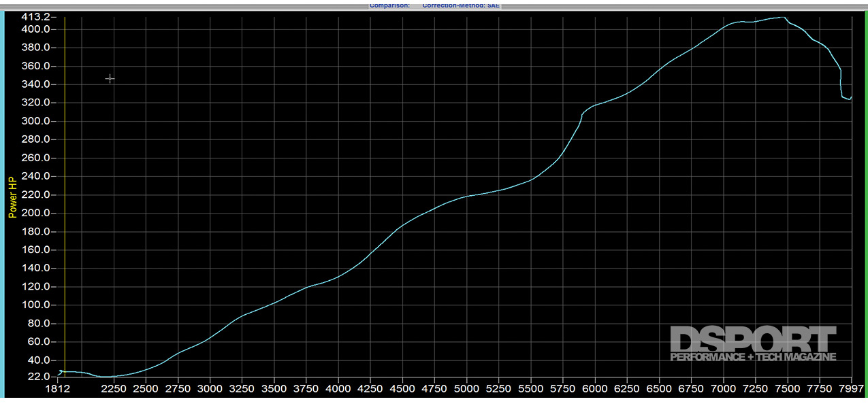The width and height of the screenshot is (868, 408).
Task: Click the green bar on the right edge
Action: 865,204
